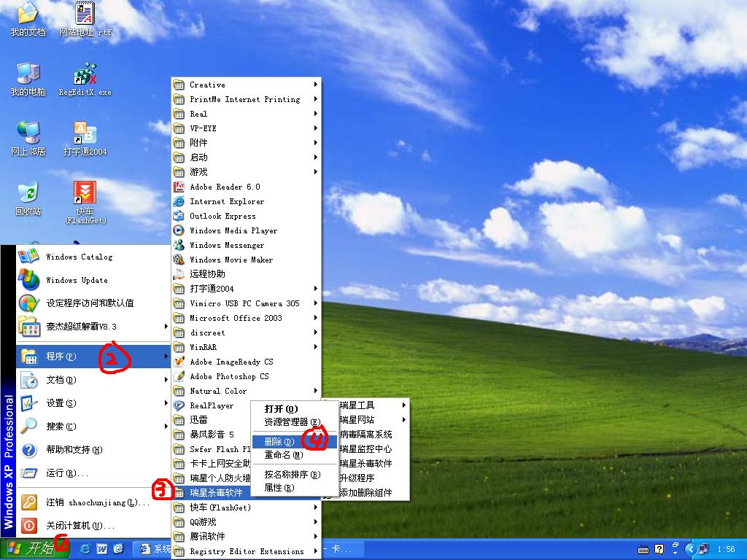Launch Windows Messenger
The image size is (747, 560).
246,245
